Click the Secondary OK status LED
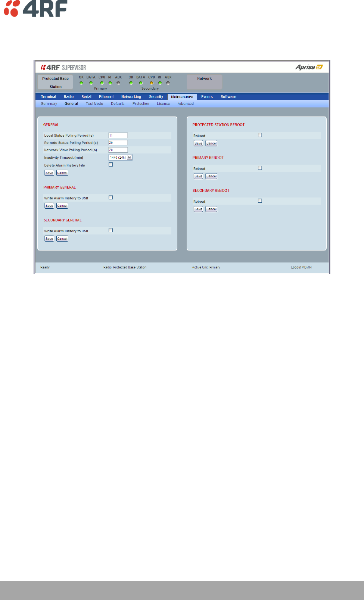364x600 pixels. [131, 83]
